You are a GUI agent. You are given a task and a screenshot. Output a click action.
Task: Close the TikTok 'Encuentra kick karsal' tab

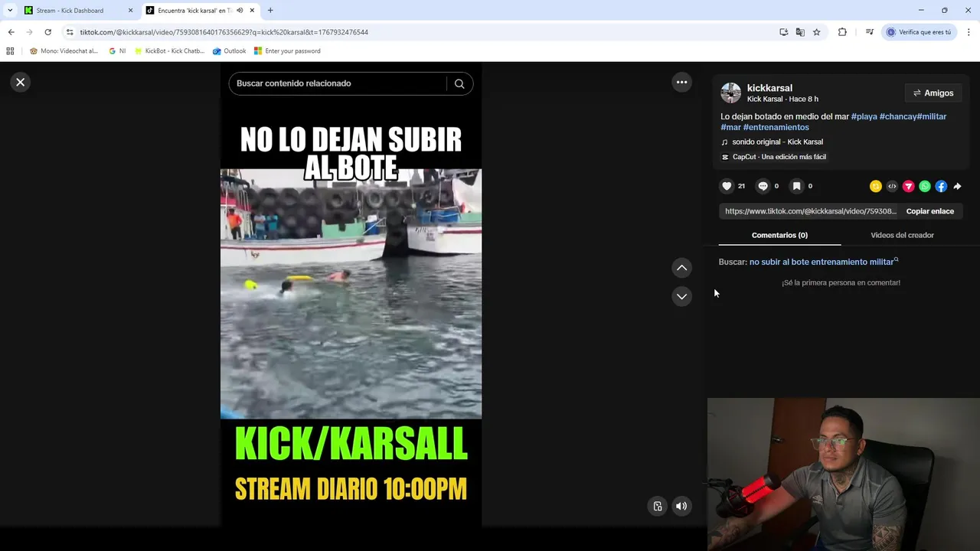point(252,11)
